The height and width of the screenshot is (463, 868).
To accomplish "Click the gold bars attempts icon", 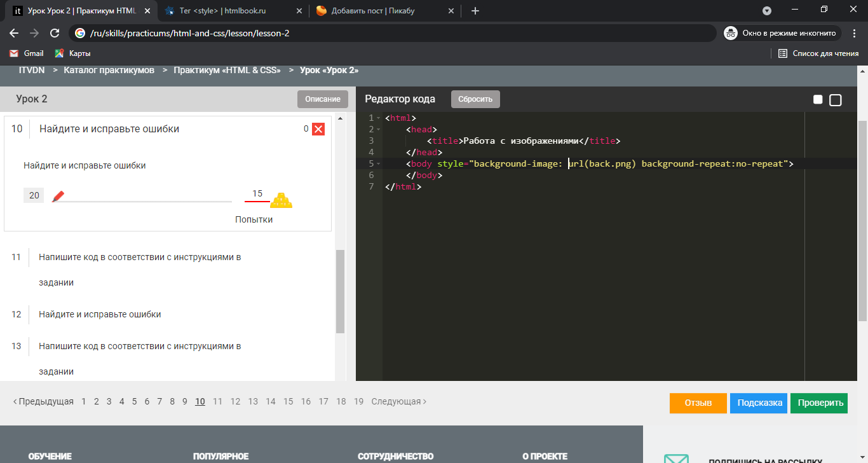I will 281,200.
